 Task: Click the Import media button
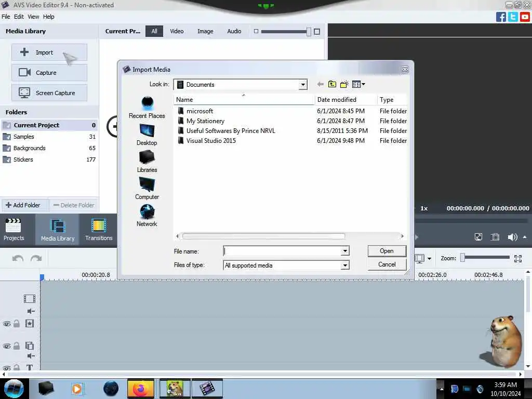[49, 52]
